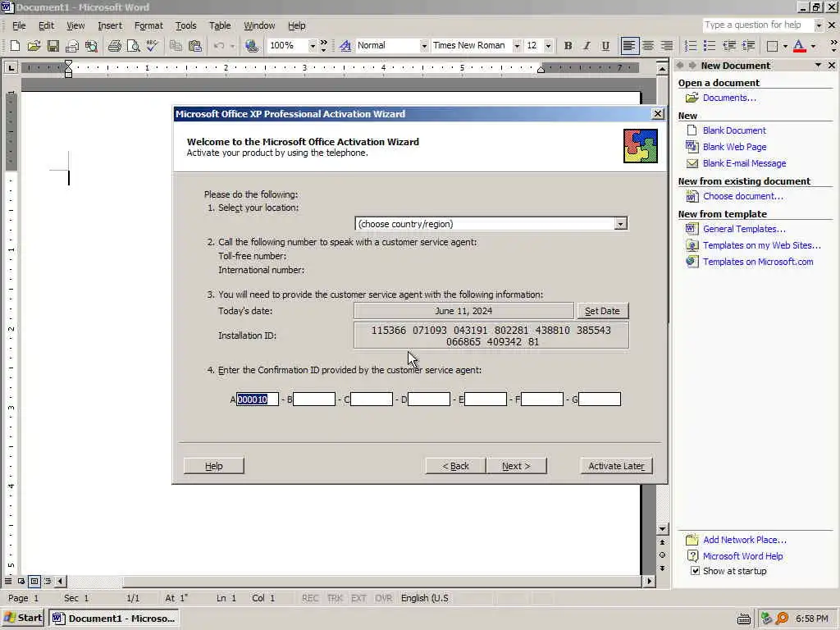Click the Print toolbar icon

(114, 46)
